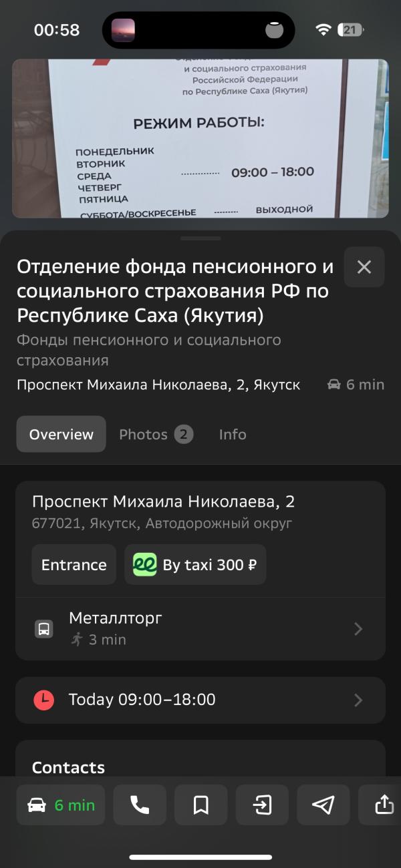Close the place details card
Viewport: 401px width, 868px height.
click(364, 267)
